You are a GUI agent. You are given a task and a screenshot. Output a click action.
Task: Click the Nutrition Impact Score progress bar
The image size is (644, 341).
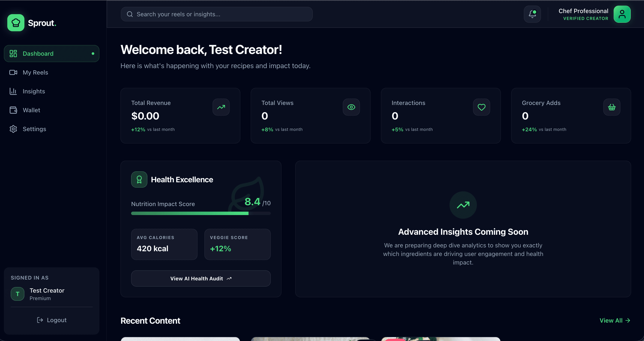pos(201,213)
